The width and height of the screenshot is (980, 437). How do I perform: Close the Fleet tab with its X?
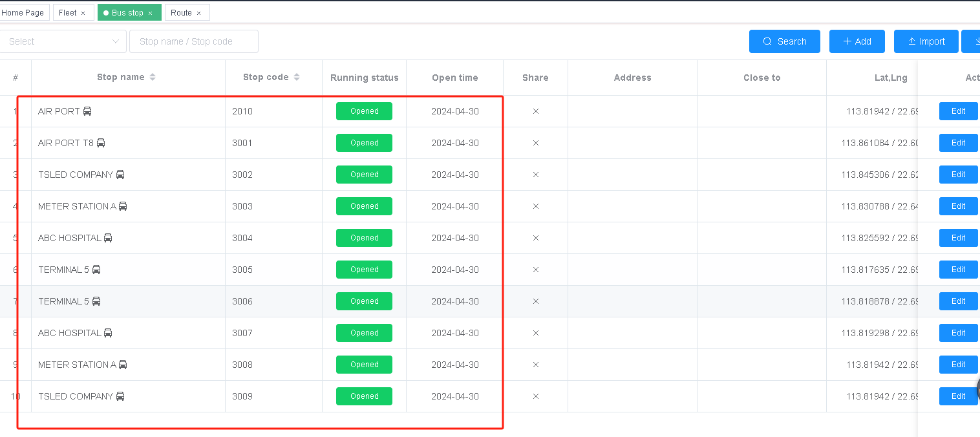pyautogui.click(x=83, y=13)
